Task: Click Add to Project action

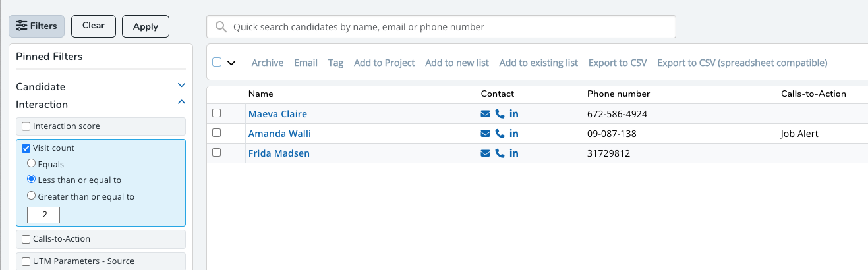Action: click(x=384, y=63)
